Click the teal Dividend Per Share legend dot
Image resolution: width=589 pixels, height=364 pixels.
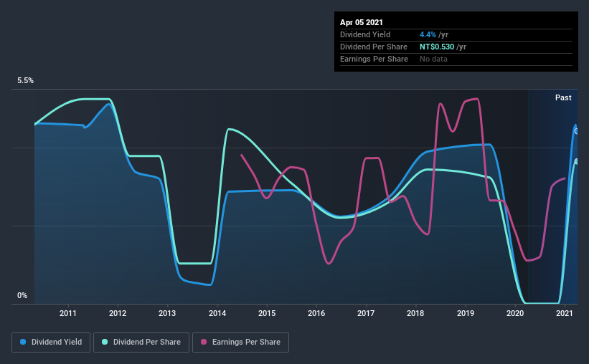105,342
